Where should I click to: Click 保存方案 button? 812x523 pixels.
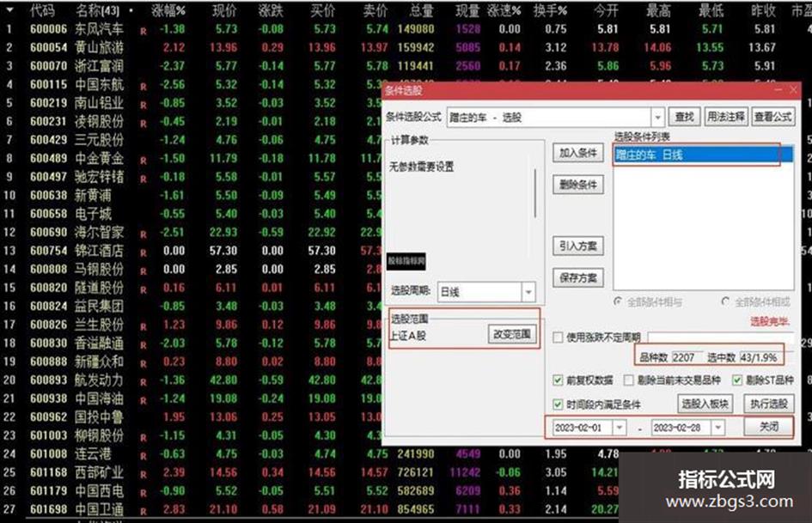click(x=578, y=278)
